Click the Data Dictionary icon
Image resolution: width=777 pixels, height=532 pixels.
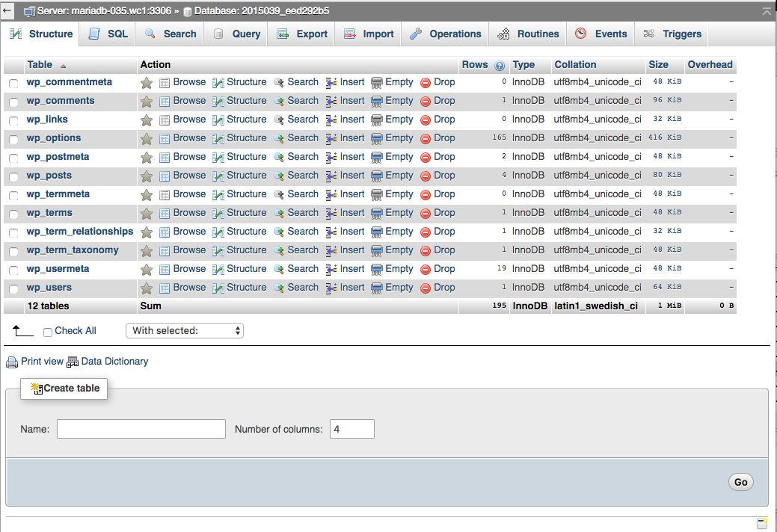click(x=73, y=362)
